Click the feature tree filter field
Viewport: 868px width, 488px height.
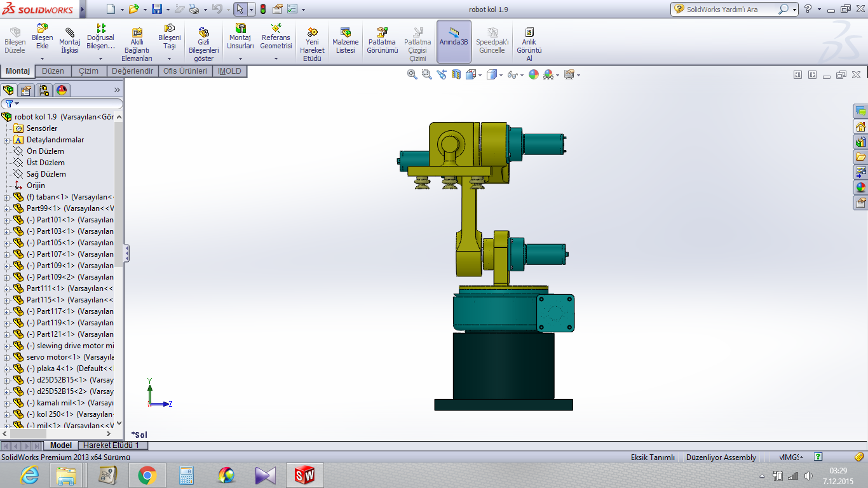tap(62, 104)
